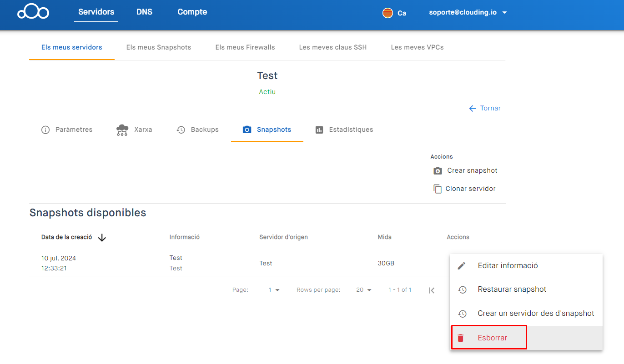Open the Rows per page dropdown
The height and width of the screenshot is (364, 624).
pos(364,290)
